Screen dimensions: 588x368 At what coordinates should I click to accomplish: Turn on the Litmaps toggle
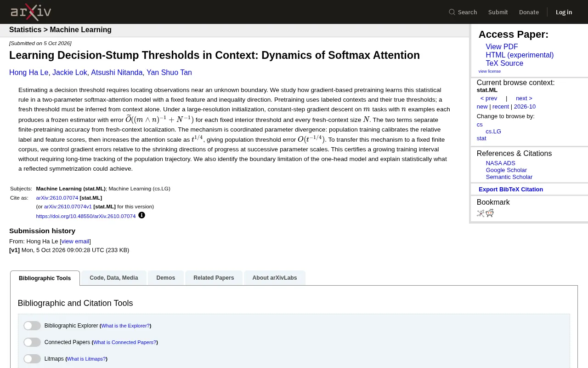click(x=32, y=359)
